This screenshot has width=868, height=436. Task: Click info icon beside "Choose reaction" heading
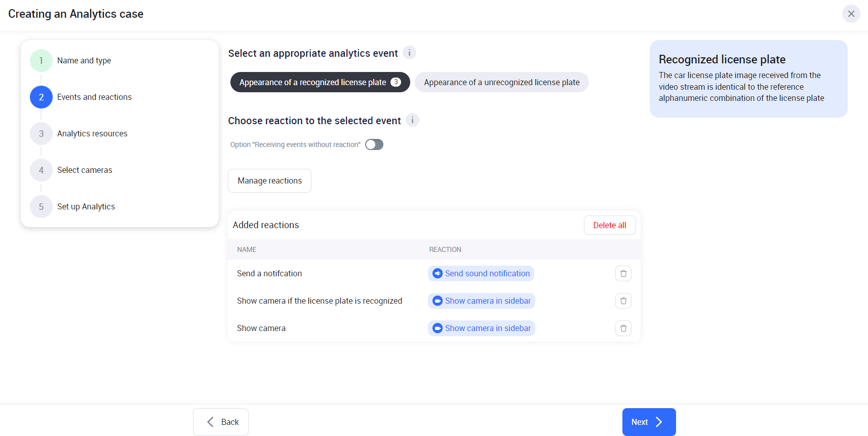tap(412, 120)
